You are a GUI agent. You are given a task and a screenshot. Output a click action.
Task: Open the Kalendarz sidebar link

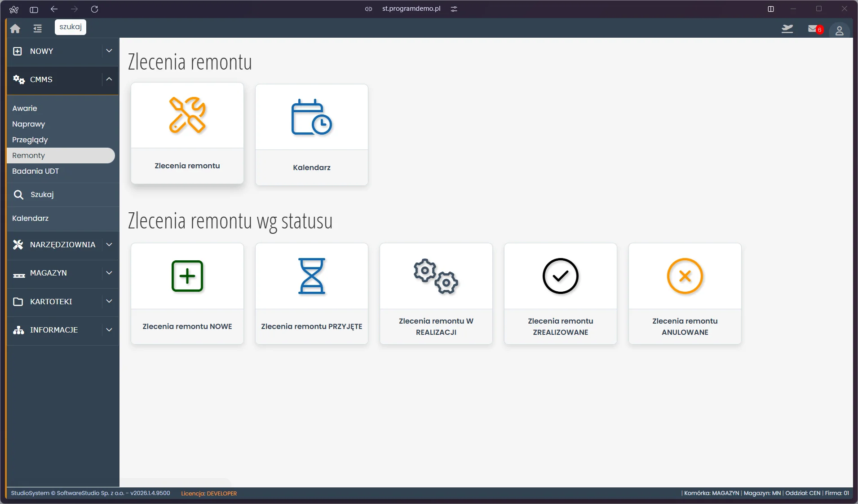[30, 218]
